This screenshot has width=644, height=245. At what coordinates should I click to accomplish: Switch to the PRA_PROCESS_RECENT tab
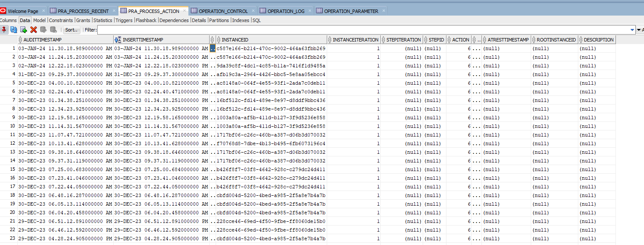(x=83, y=11)
